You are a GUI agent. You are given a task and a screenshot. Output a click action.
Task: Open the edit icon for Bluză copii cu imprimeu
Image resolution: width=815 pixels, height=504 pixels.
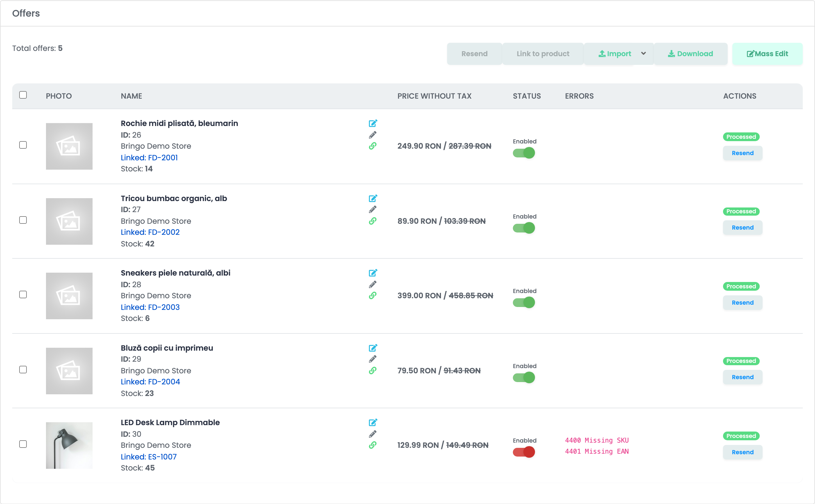pyautogui.click(x=373, y=348)
